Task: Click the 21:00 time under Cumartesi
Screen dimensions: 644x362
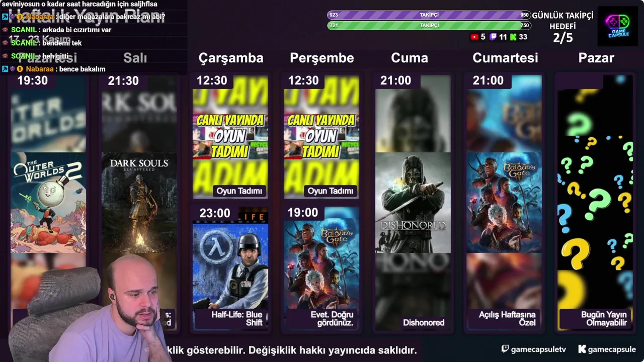Action: click(x=488, y=80)
